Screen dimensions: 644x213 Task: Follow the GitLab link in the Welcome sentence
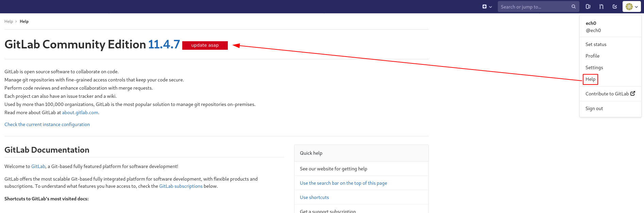[38, 166]
